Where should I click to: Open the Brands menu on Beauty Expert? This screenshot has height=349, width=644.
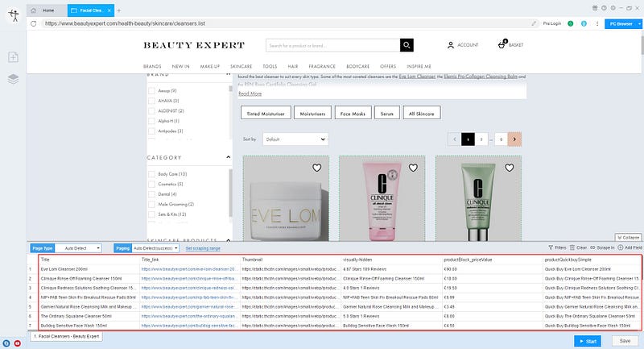coord(152,66)
